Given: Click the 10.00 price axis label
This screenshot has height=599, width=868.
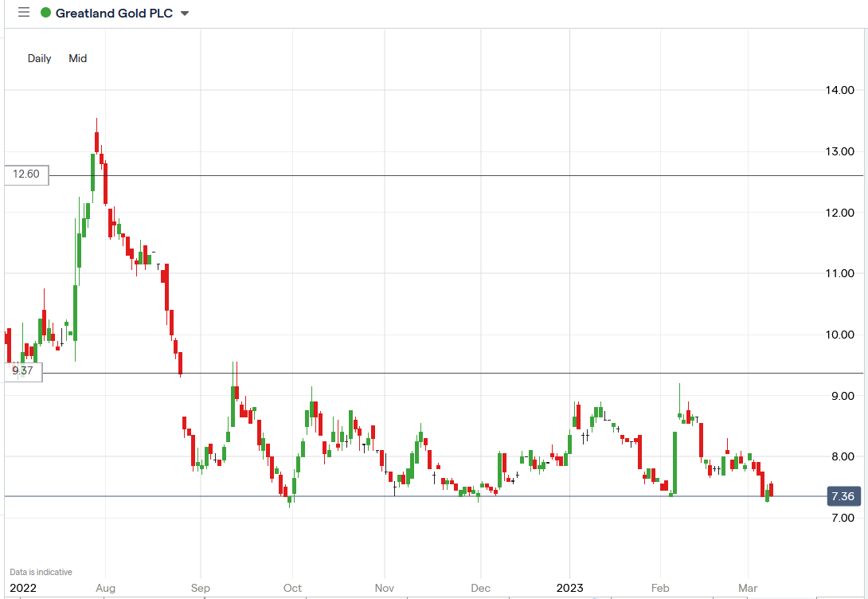Looking at the screenshot, I should [840, 335].
